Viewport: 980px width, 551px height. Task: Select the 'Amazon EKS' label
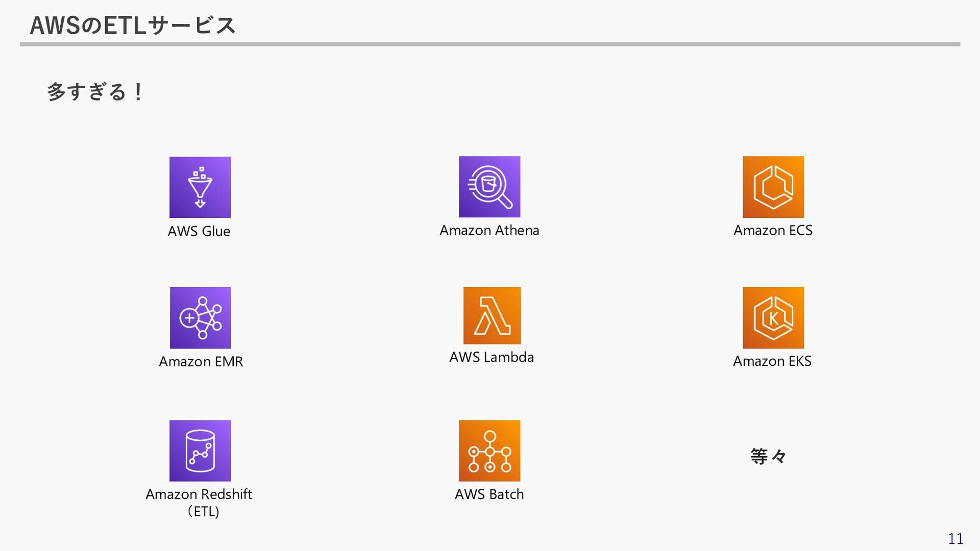click(x=772, y=361)
